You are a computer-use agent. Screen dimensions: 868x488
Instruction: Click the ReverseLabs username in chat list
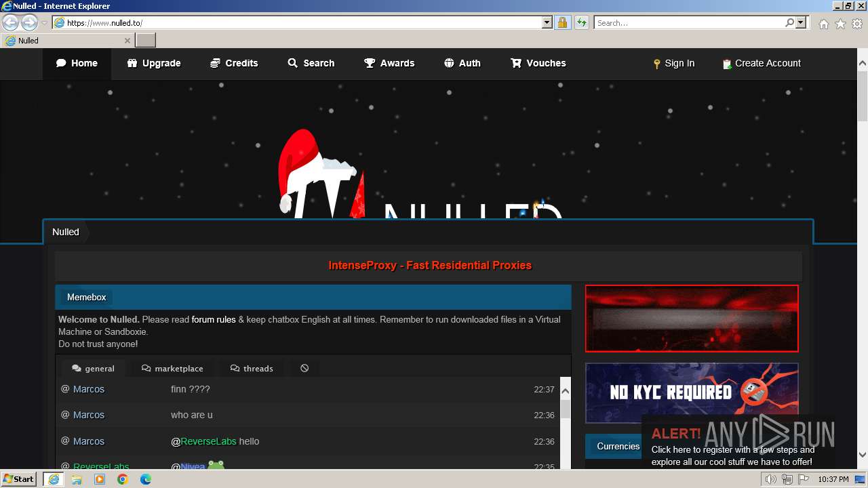tap(101, 466)
